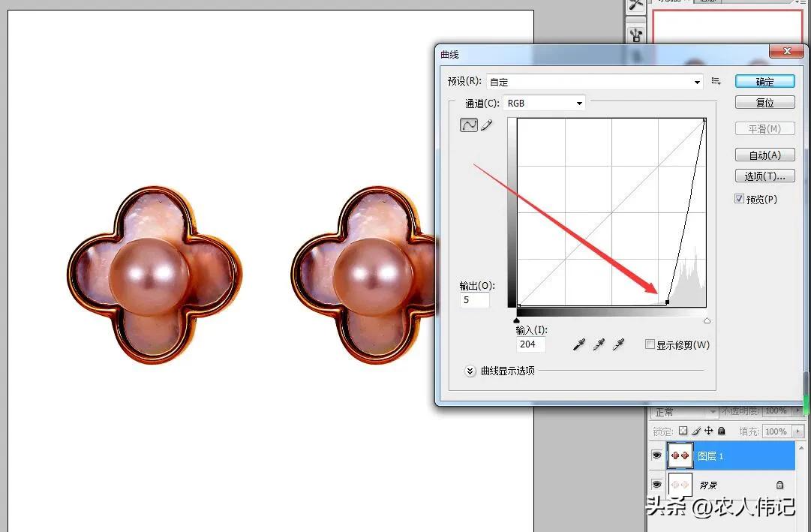Click the 自动(A) auto button

[x=764, y=155]
